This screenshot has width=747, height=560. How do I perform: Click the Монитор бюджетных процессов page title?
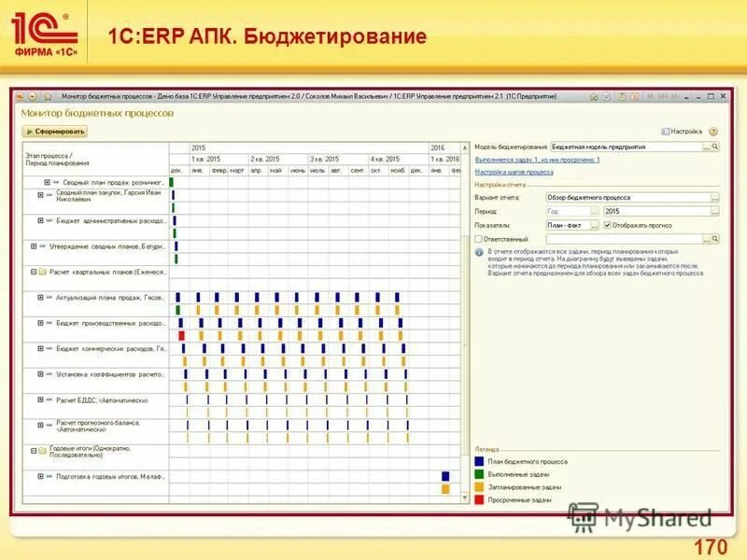pyautogui.click(x=97, y=113)
